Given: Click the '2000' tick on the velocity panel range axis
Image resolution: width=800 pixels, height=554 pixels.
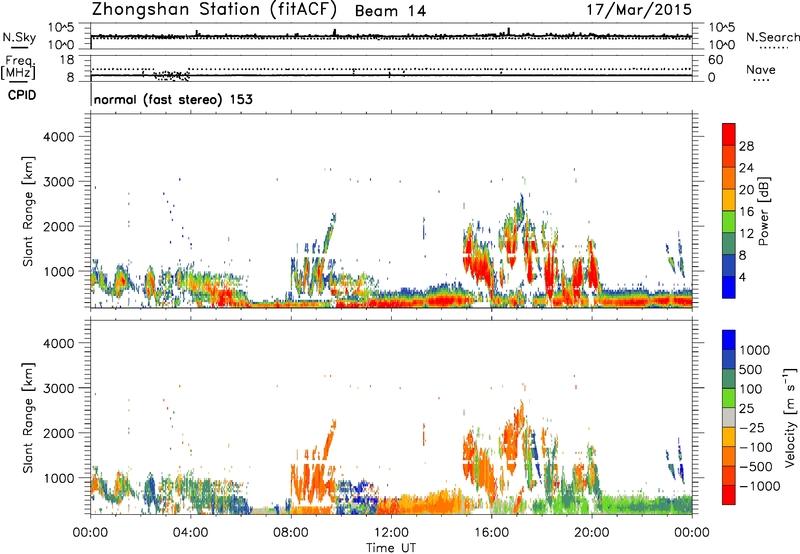Looking at the screenshot, I should [x=58, y=433].
